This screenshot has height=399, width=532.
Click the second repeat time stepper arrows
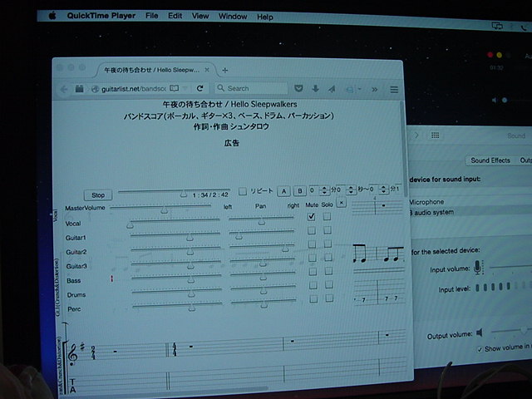click(x=351, y=190)
